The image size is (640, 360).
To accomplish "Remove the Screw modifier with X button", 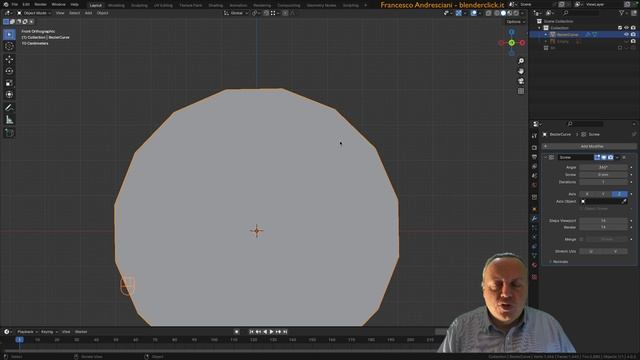I will [624, 158].
